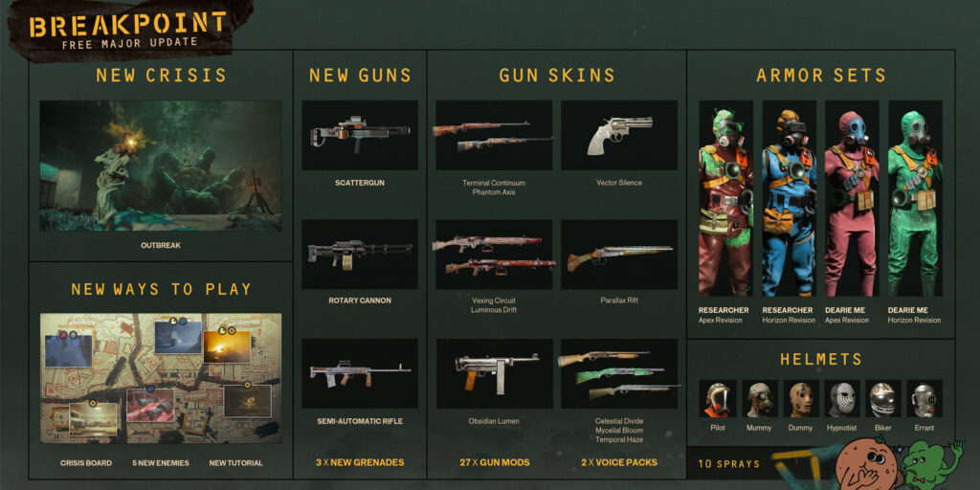
Task: Open the Vector Silence revolver skin
Action: click(x=619, y=136)
